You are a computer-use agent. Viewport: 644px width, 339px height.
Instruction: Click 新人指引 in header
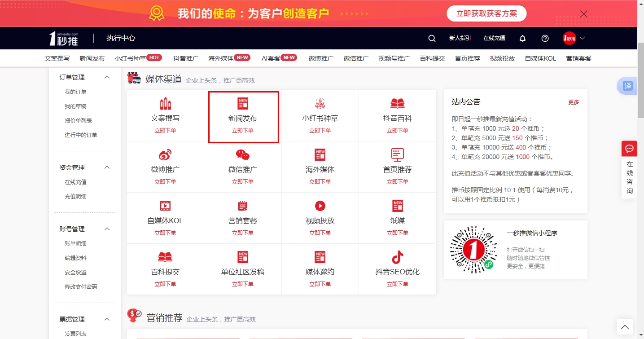click(460, 39)
